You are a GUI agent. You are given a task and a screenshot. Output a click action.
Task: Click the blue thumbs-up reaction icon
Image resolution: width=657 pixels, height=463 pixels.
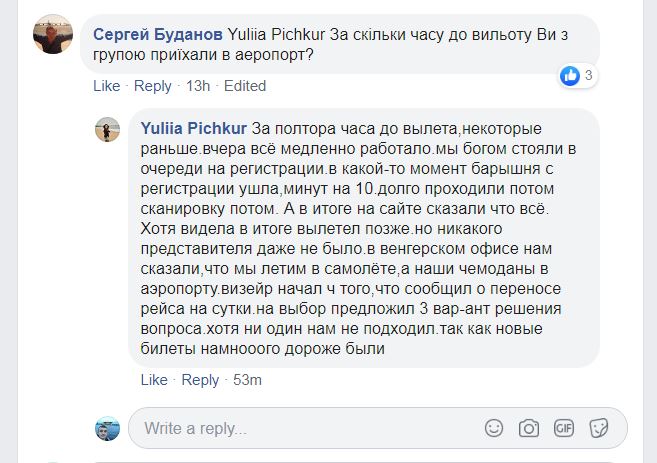[x=570, y=75]
